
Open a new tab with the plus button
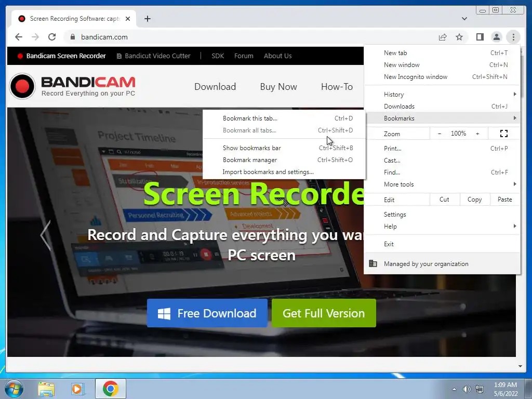point(147,19)
